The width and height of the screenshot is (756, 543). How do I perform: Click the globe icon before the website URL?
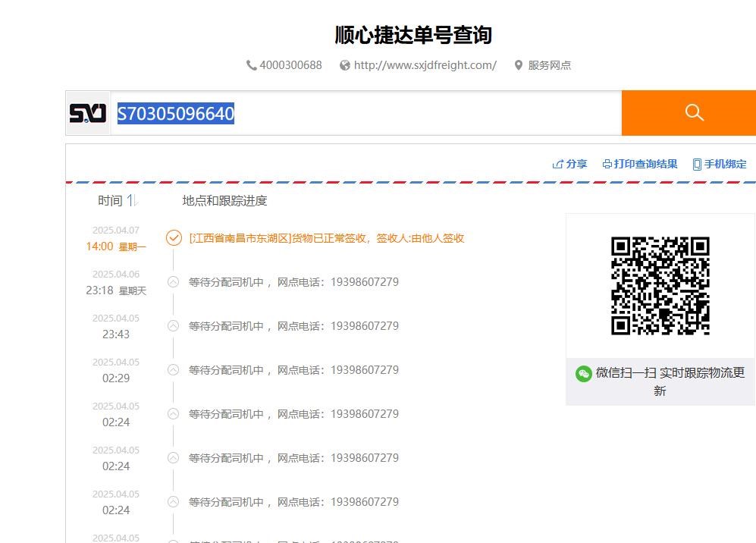345,65
